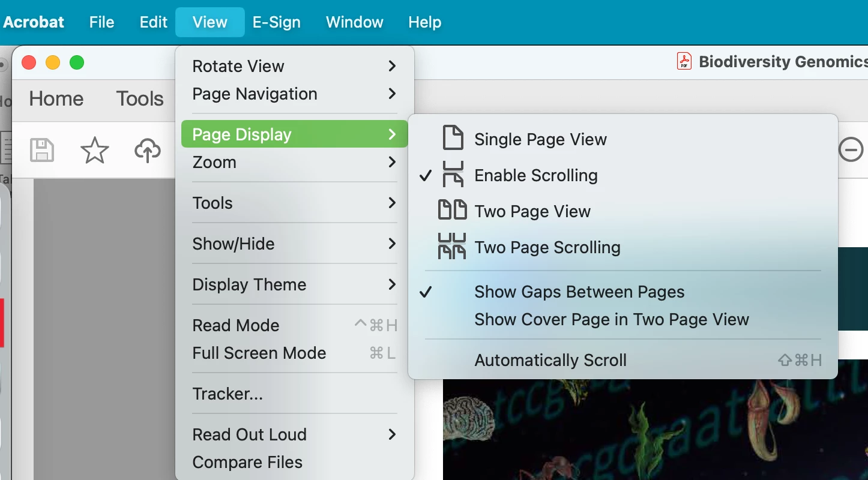Open the Page Navigation menu item
The image size is (868, 480).
point(294,94)
